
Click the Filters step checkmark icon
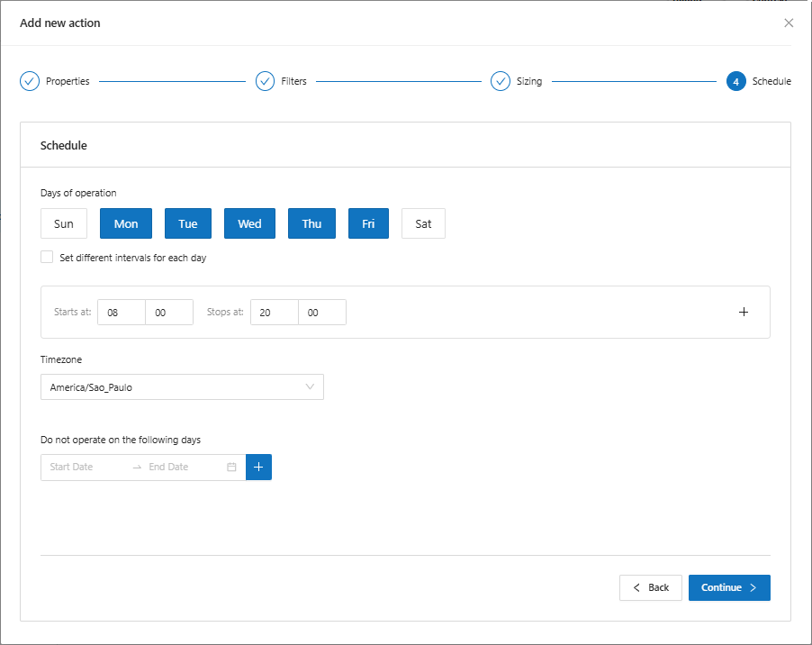[x=265, y=81]
